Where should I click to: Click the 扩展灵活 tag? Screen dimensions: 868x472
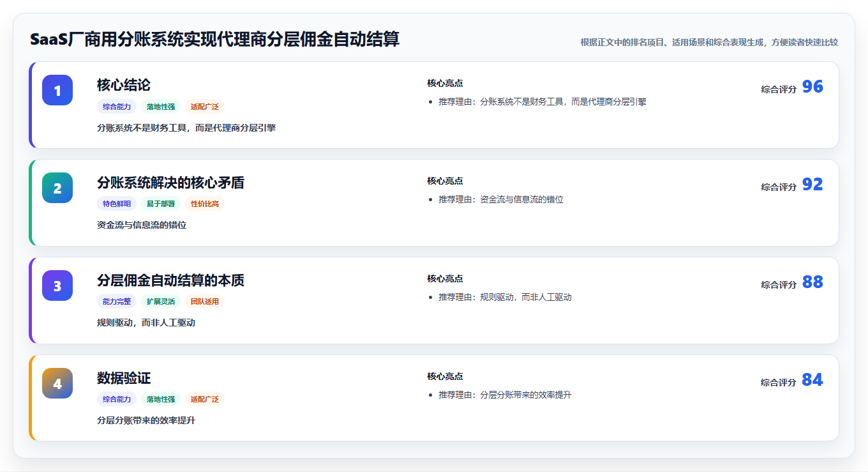161,302
